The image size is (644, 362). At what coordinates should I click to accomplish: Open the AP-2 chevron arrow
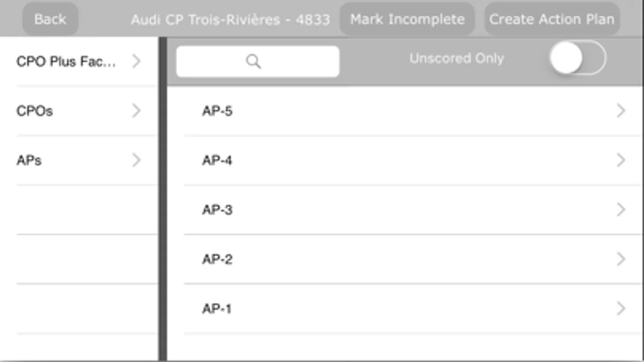coord(621,259)
